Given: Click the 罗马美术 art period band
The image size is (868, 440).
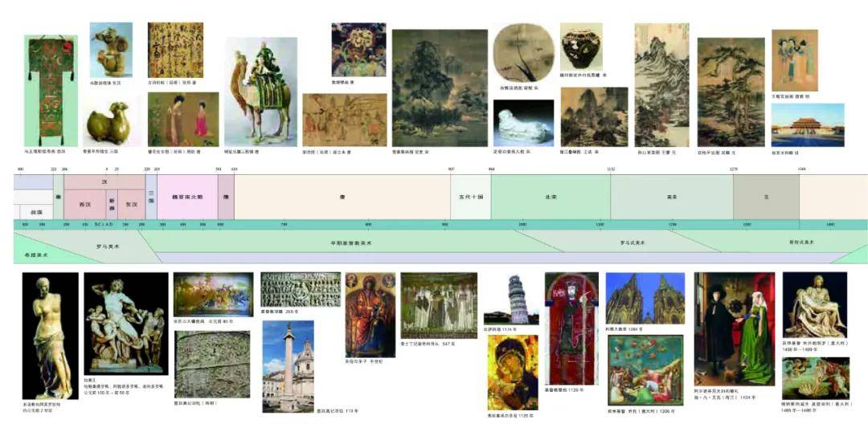Looking at the screenshot, I should coord(108,246).
